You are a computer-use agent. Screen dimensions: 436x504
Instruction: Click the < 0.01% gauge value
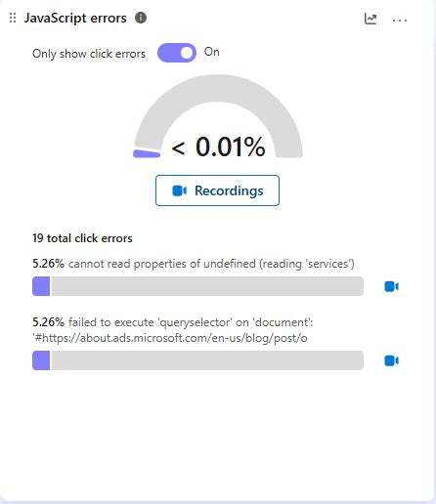click(218, 147)
